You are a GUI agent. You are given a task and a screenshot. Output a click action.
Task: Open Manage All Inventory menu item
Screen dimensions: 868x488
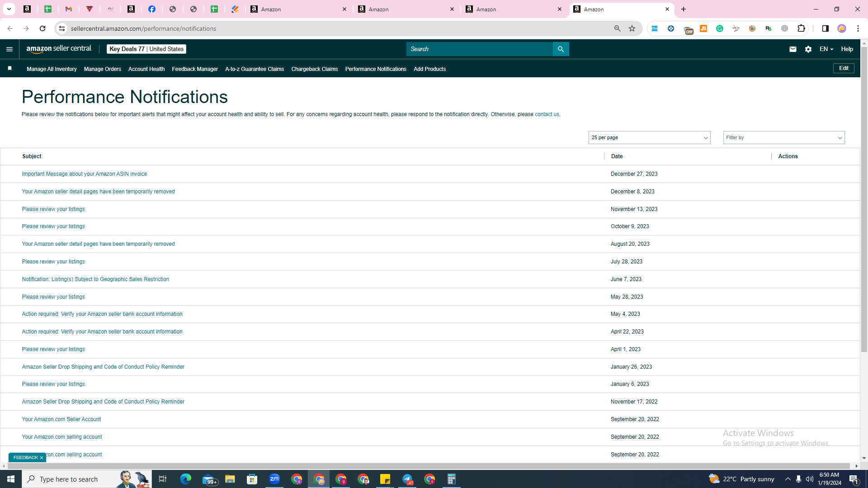pos(52,69)
